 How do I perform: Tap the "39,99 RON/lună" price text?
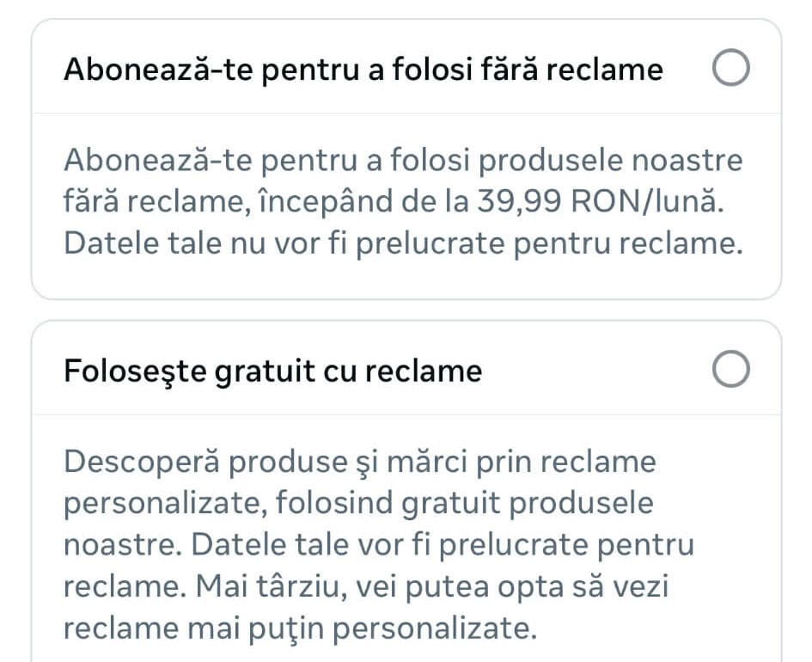(593, 201)
